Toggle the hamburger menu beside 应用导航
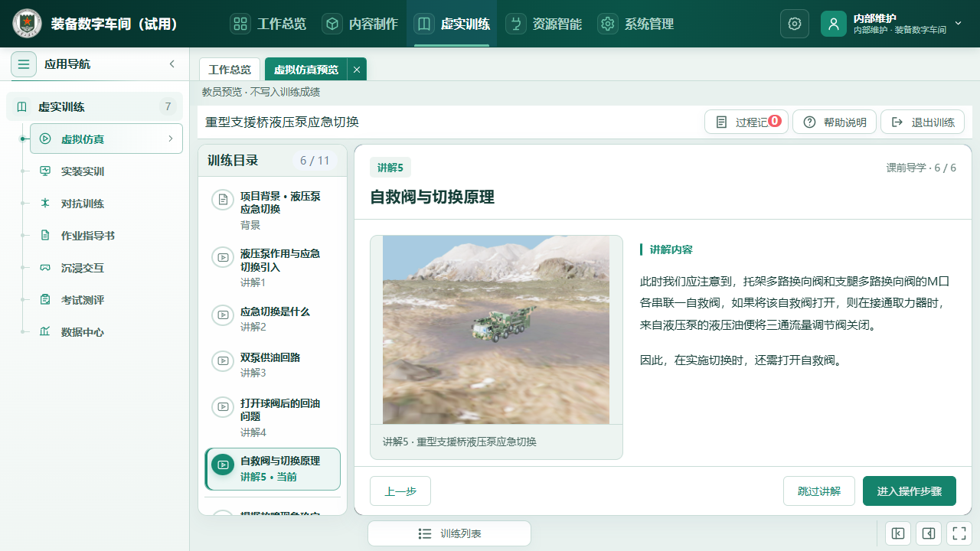This screenshot has height=551, width=980. coord(24,64)
